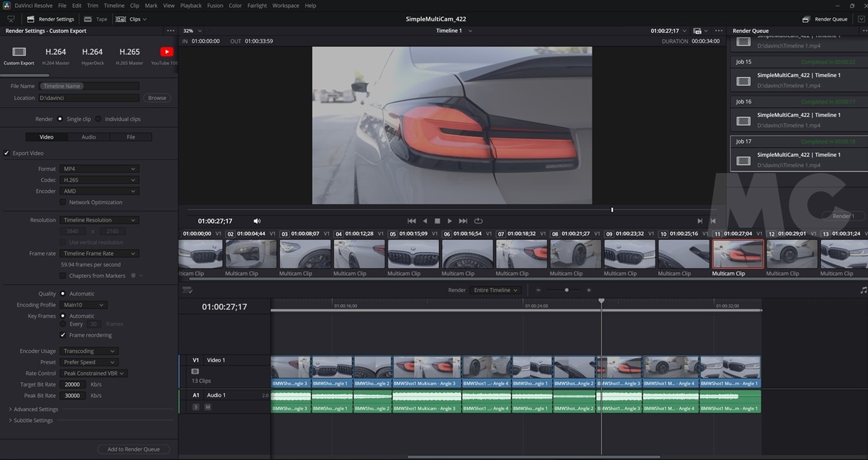The height and width of the screenshot is (460, 868).
Task: Select the YouTube export preset icon
Action: 166,52
